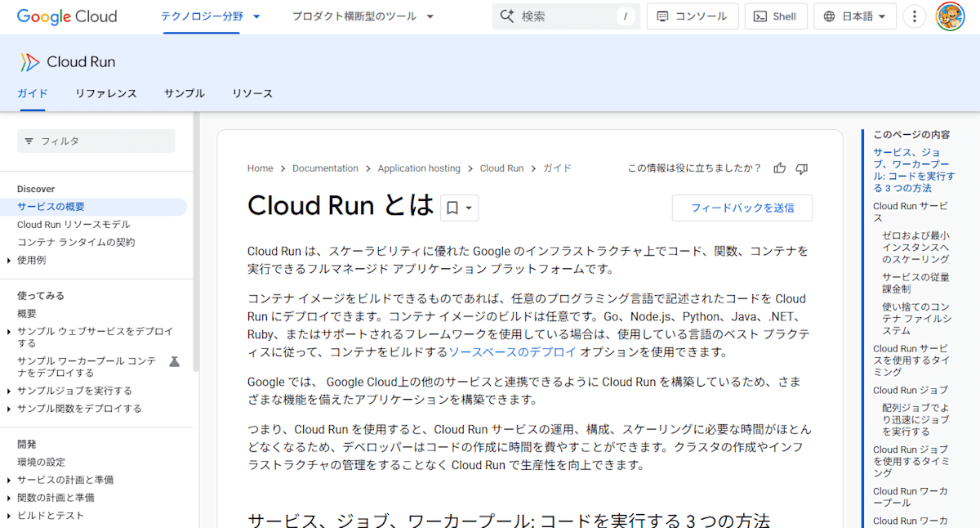This screenshot has height=528, width=980.
Task: Toggle thumbs-down rating for the page
Action: pyautogui.click(x=801, y=168)
